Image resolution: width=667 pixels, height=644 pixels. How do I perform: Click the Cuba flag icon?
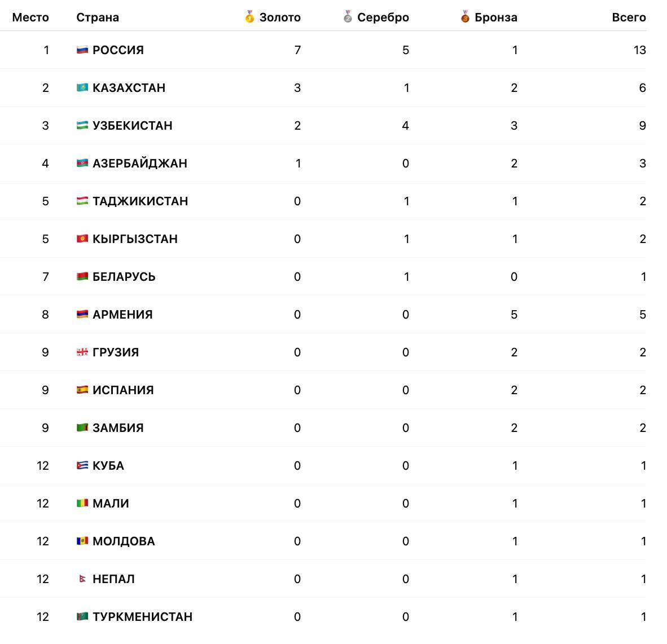coord(82,466)
